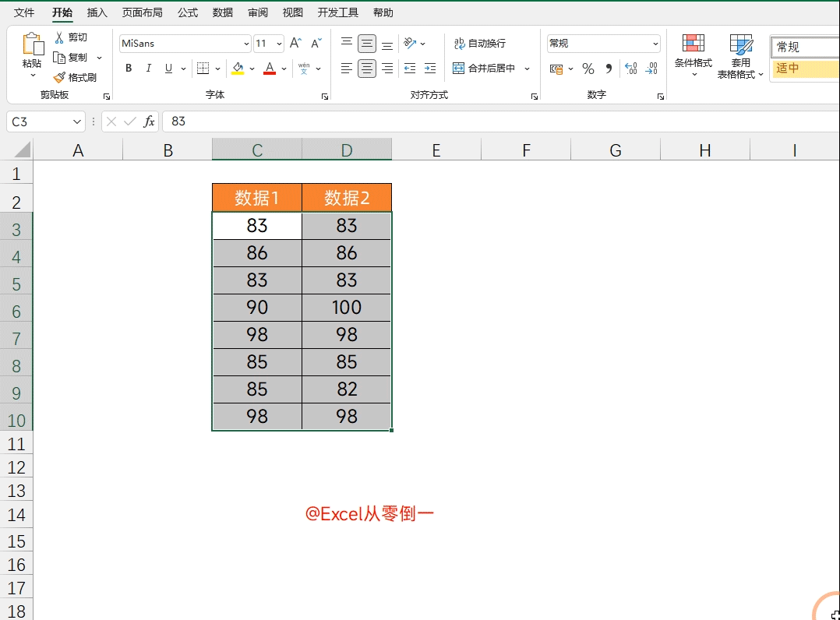Select row header 12
The image size is (840, 620).
pos(16,467)
